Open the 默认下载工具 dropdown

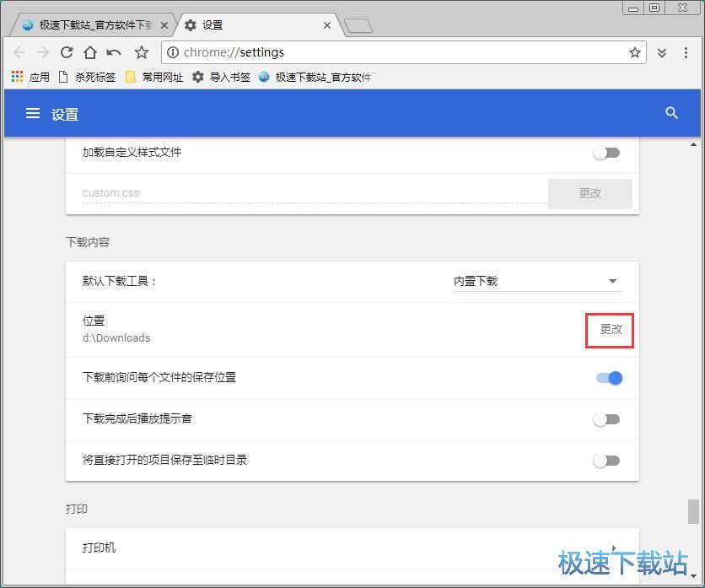pyautogui.click(x=538, y=282)
